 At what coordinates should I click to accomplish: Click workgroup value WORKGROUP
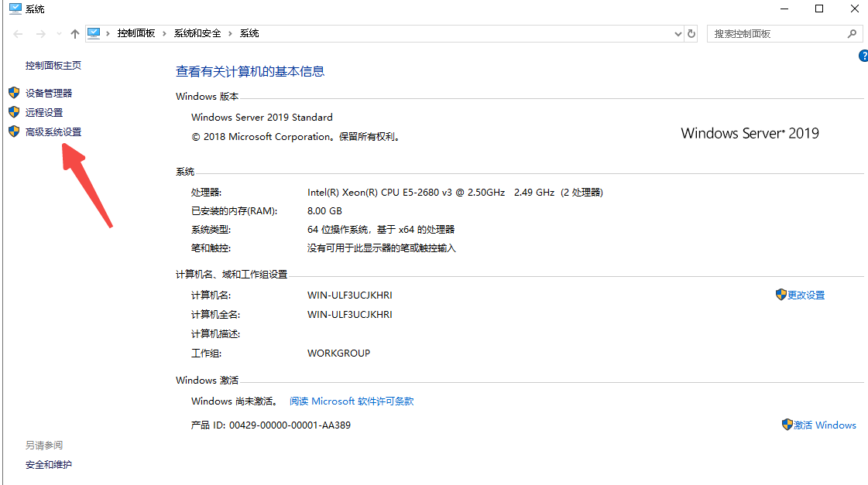pos(339,353)
